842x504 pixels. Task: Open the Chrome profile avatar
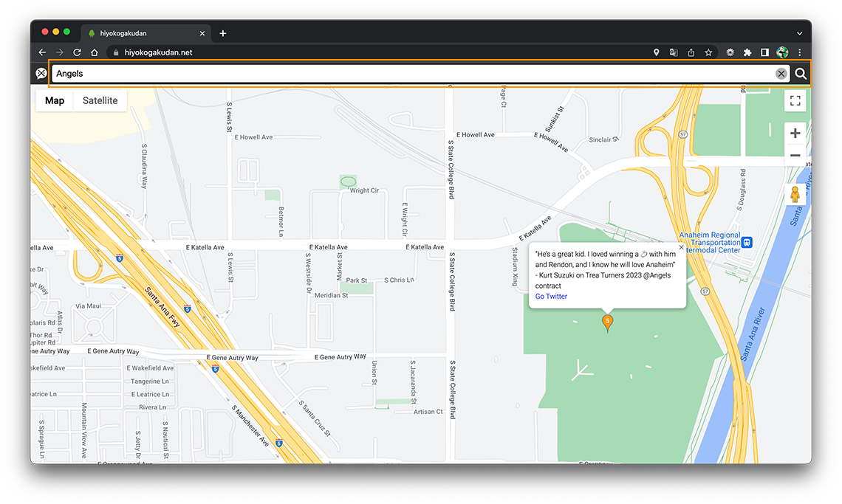pyautogui.click(x=782, y=52)
